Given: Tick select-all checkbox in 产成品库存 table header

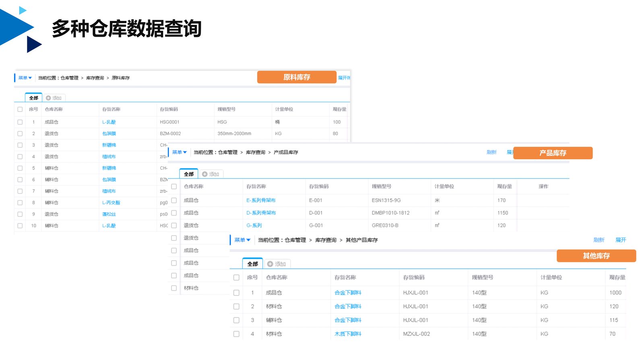Looking at the screenshot, I should [x=174, y=187].
